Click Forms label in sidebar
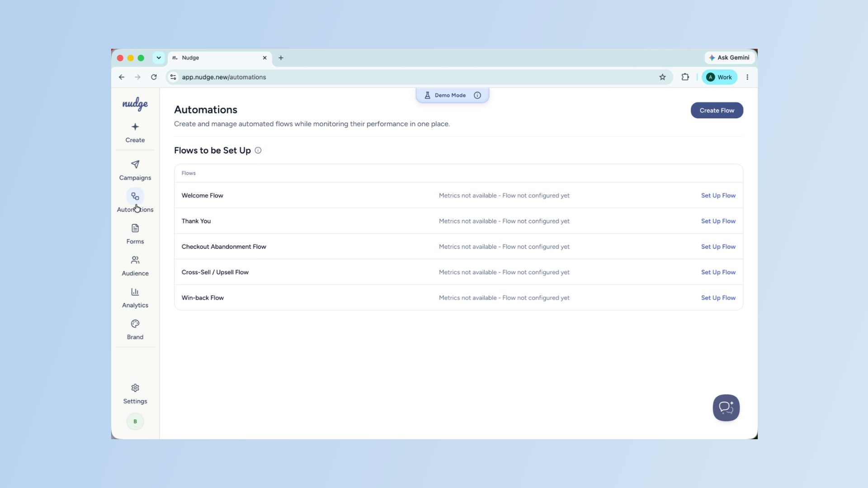868x488 pixels. (x=135, y=242)
